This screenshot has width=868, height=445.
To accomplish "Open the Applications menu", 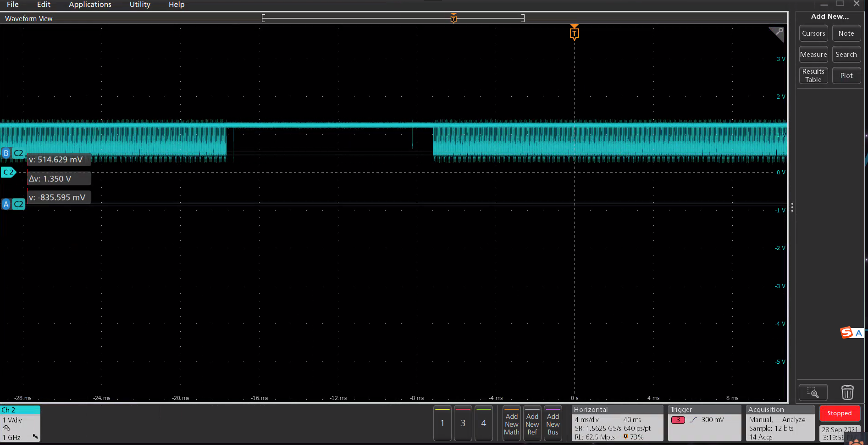I will [90, 5].
